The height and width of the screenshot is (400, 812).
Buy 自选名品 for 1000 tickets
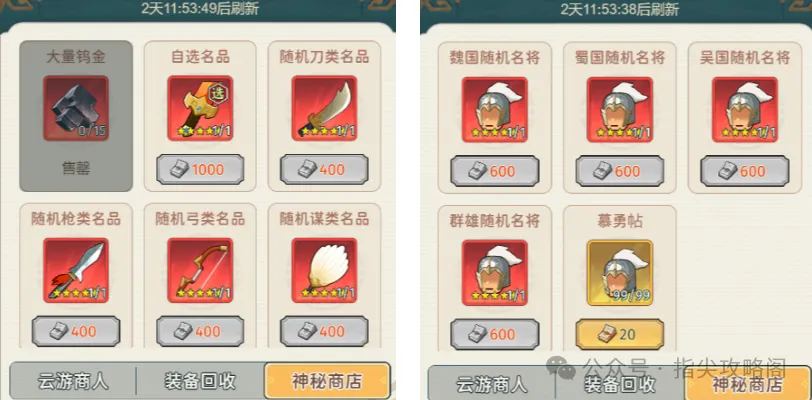(200, 169)
